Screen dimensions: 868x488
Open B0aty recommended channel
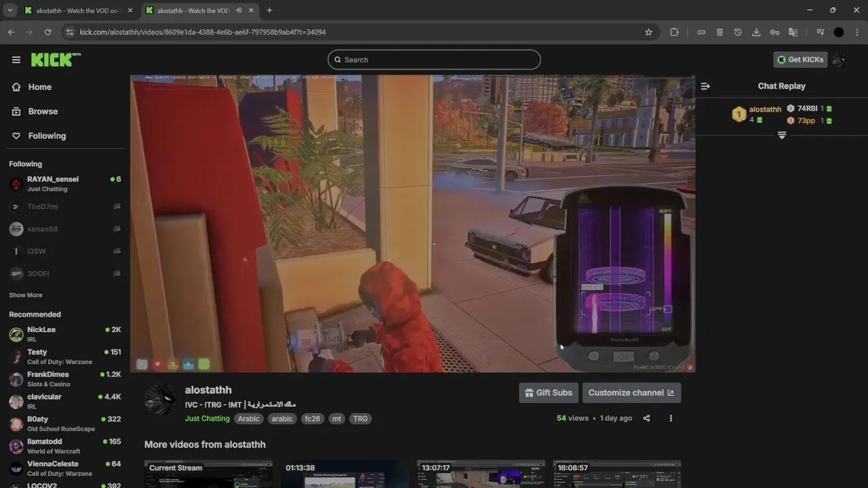pos(65,424)
